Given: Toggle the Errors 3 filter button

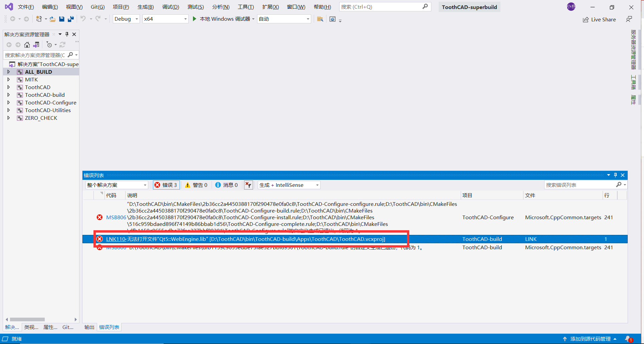Looking at the screenshot, I should pyautogui.click(x=166, y=185).
